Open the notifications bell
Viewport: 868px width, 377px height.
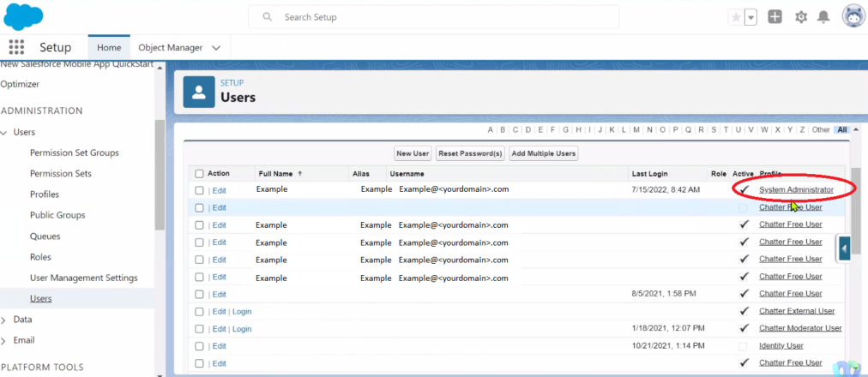point(823,17)
